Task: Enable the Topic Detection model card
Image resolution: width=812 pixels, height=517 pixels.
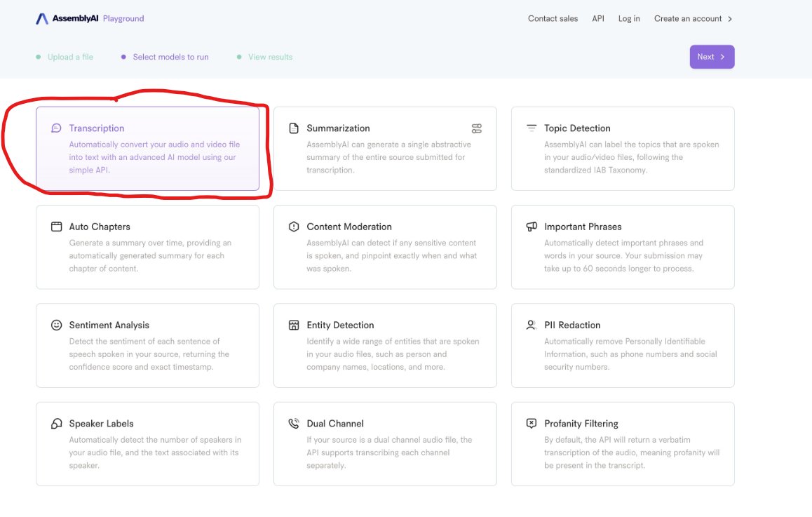Action: [x=623, y=149]
